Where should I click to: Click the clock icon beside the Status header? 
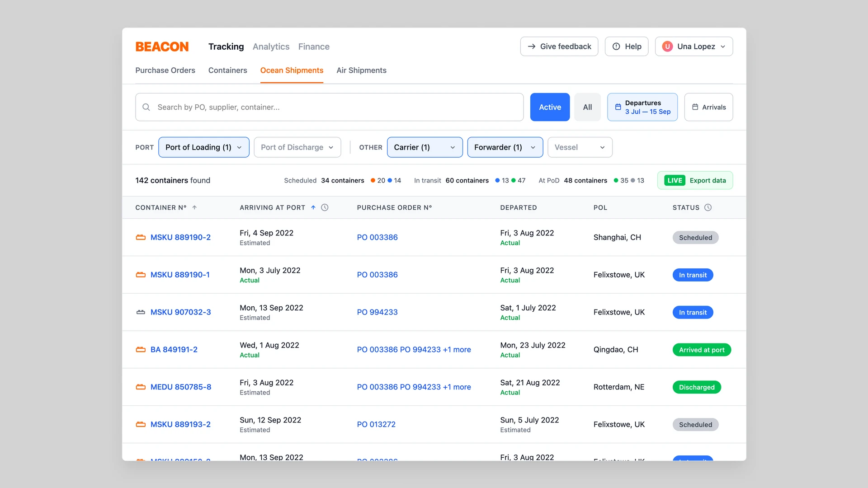(x=708, y=207)
